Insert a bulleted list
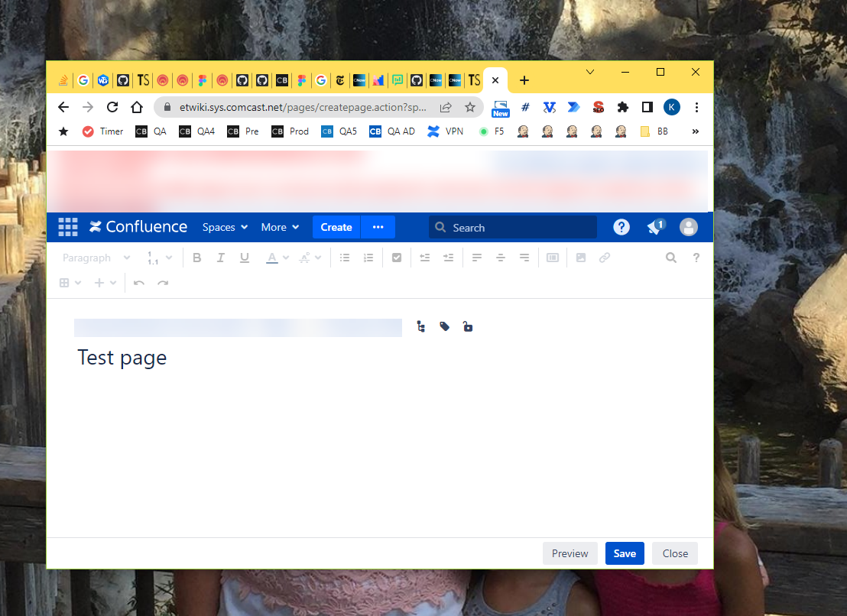 [345, 258]
